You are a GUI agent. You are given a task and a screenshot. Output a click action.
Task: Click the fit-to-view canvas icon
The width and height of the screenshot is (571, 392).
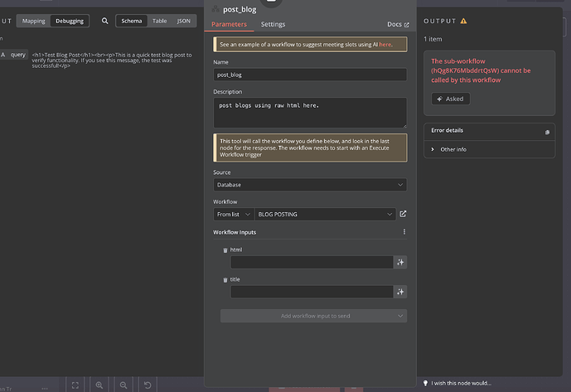pyautogui.click(x=75, y=385)
